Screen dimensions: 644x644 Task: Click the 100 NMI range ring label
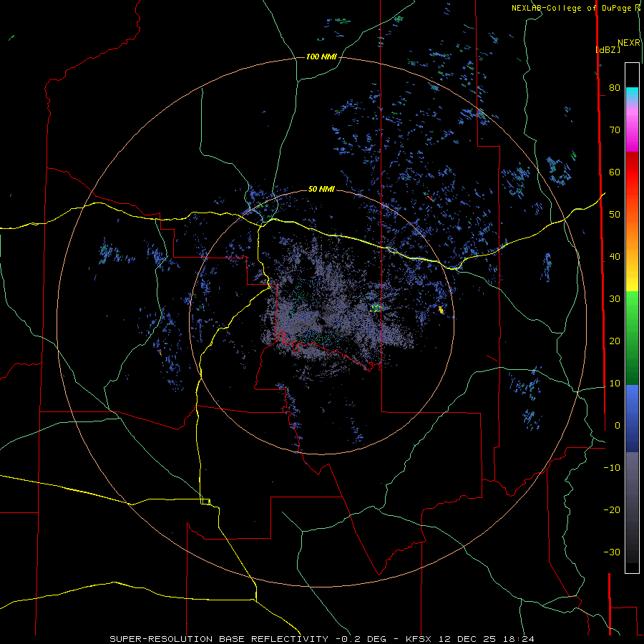321,57
